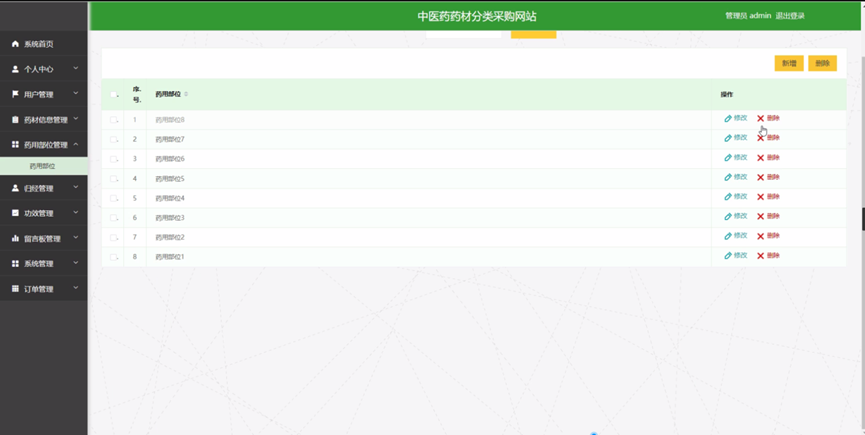865x435 pixels.
Task: Click the red X delete icon for 药用部位5
Action: [x=760, y=178]
